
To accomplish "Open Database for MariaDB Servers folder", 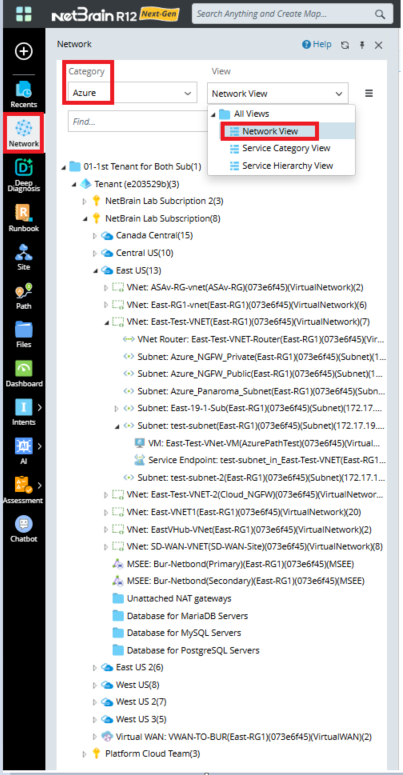I will pos(180,616).
